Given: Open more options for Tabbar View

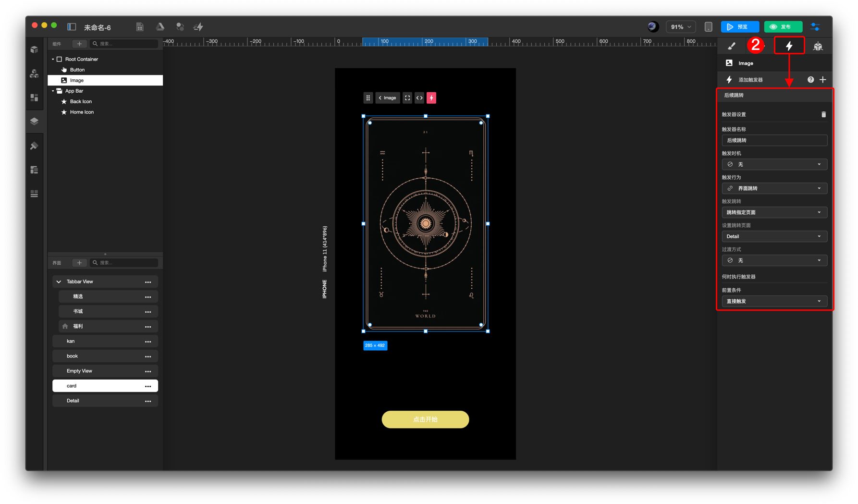Looking at the screenshot, I should click(x=148, y=282).
